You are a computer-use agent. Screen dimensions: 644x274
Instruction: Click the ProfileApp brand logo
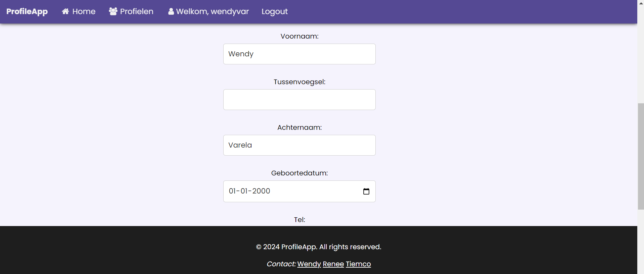(27, 11)
